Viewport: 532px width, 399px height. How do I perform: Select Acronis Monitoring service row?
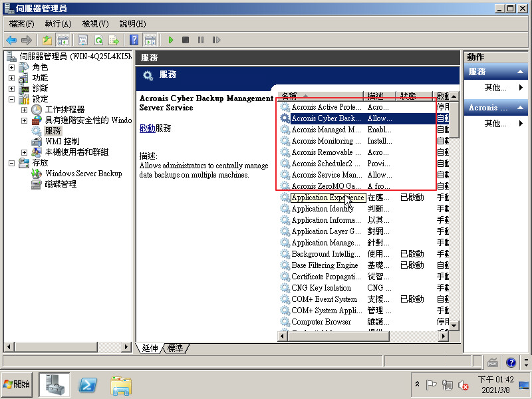[364, 141]
